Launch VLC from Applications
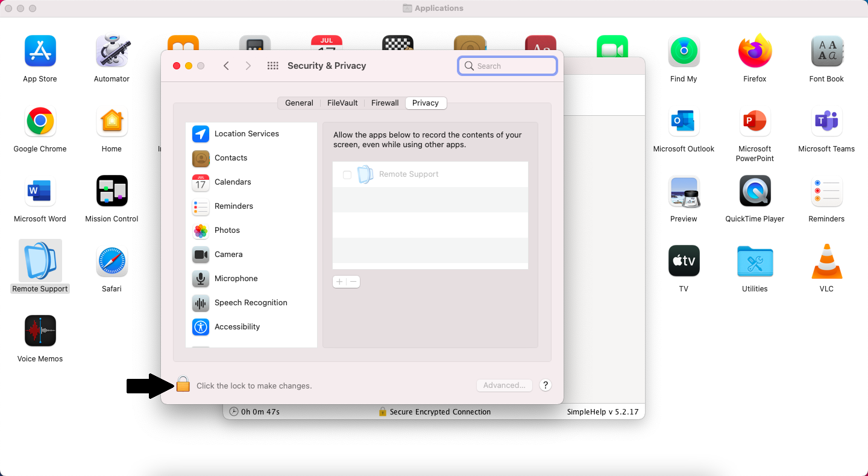Viewport: 868px width, 476px height. pos(826,261)
